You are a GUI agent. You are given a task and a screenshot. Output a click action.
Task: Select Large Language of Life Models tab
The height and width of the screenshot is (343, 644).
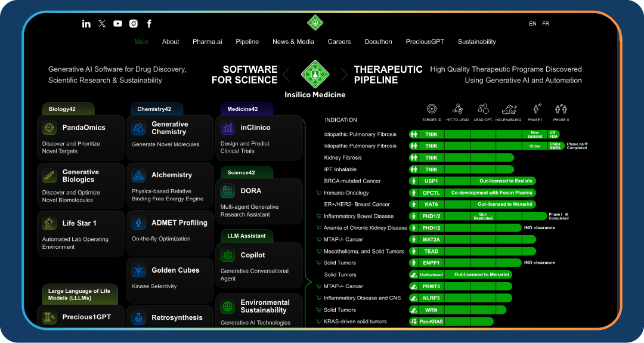coord(80,294)
